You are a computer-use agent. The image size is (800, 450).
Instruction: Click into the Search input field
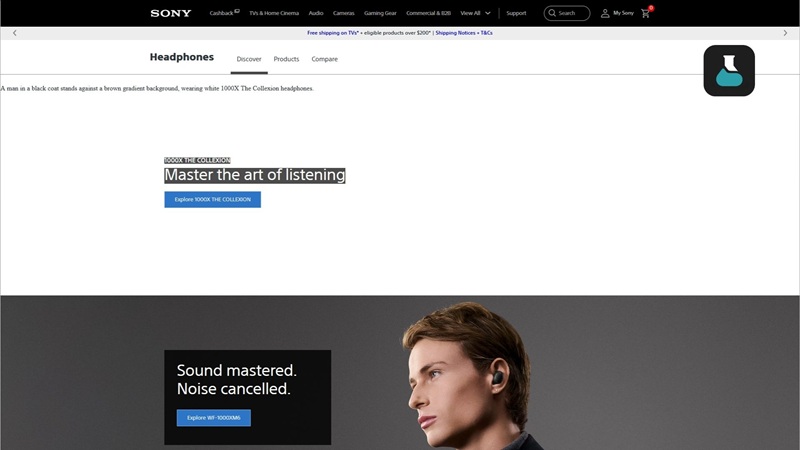[571, 13]
